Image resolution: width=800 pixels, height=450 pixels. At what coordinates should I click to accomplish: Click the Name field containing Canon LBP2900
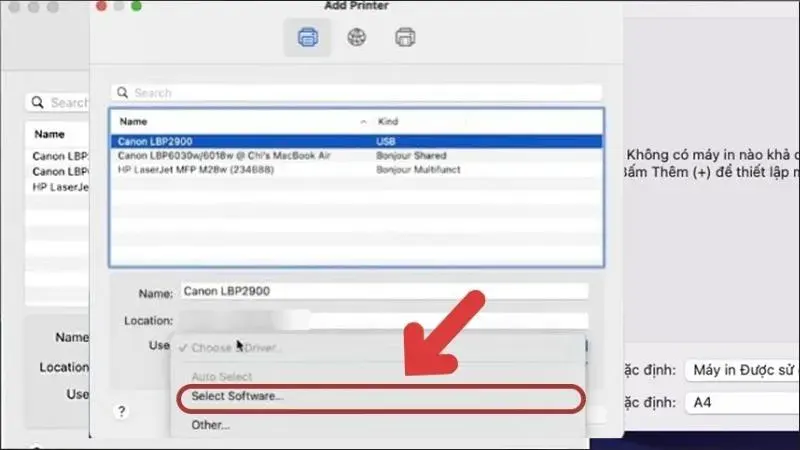[383, 291]
